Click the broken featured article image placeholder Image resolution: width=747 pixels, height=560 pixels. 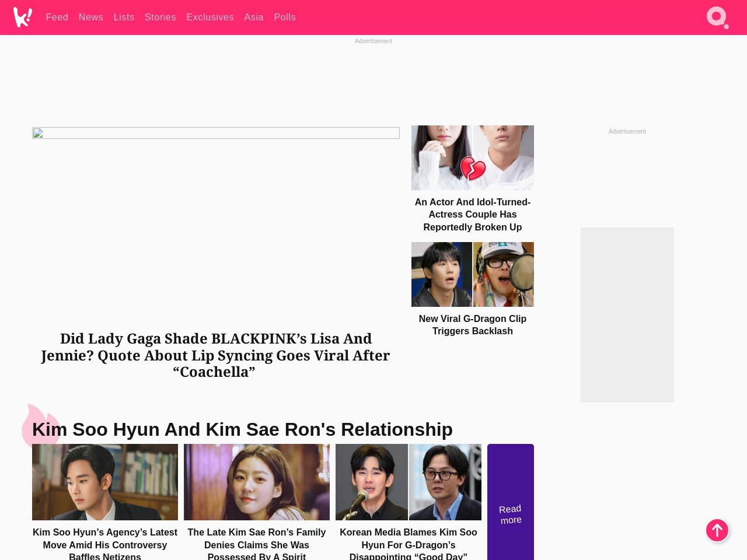pyautogui.click(x=216, y=133)
